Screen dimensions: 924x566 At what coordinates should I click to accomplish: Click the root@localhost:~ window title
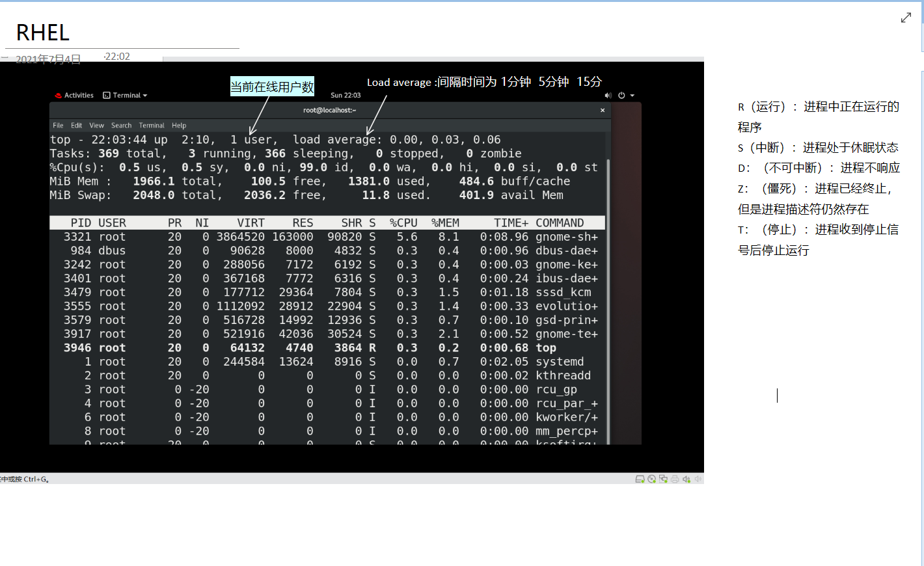330,111
